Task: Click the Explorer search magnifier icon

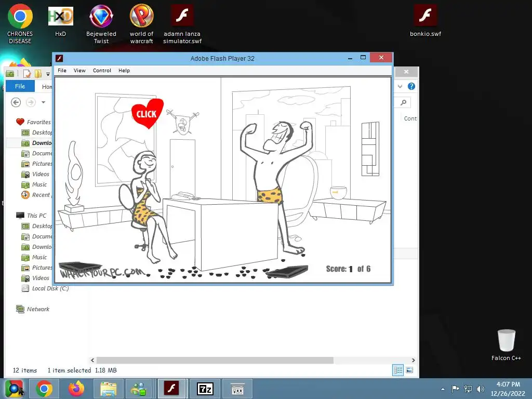Action: pos(403,102)
